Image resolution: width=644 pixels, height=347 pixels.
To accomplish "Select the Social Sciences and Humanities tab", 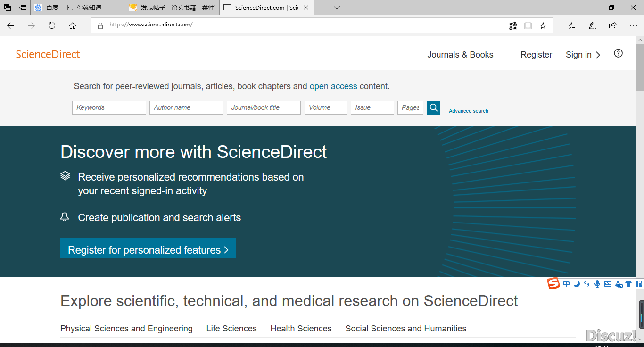I will point(405,329).
